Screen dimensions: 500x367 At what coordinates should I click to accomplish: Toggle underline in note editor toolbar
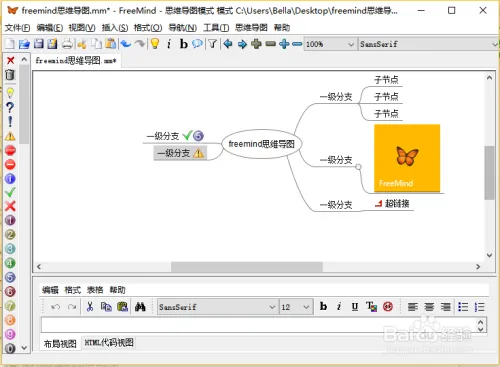click(x=355, y=306)
